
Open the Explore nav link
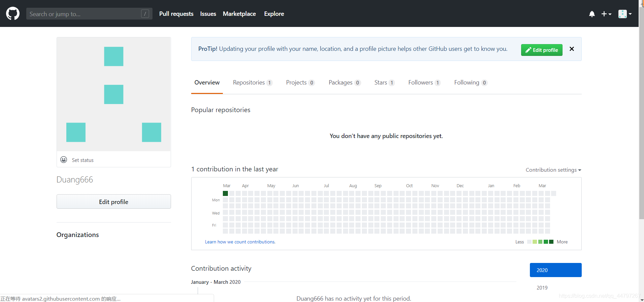(x=274, y=14)
